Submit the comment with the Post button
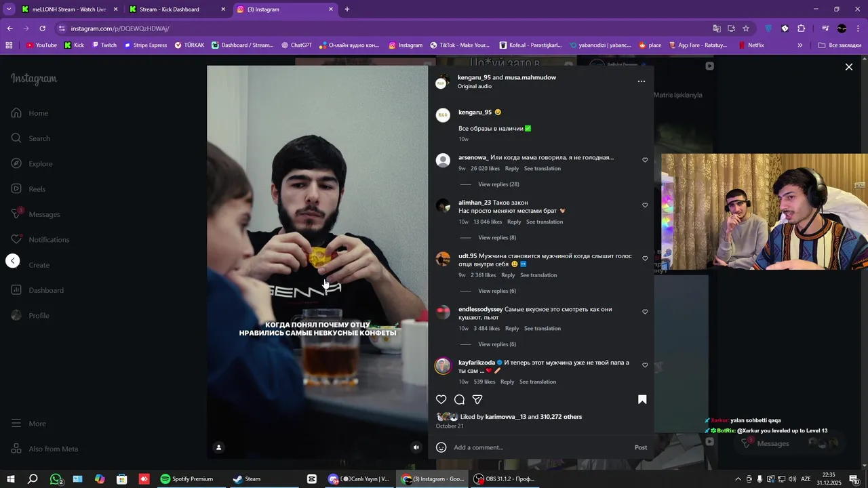The height and width of the screenshot is (488, 868). 641,447
